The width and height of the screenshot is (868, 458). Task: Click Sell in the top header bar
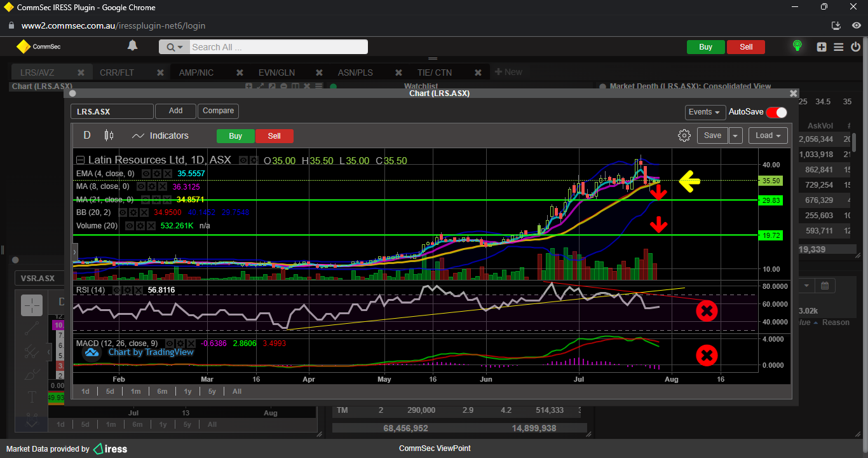pyautogui.click(x=746, y=47)
